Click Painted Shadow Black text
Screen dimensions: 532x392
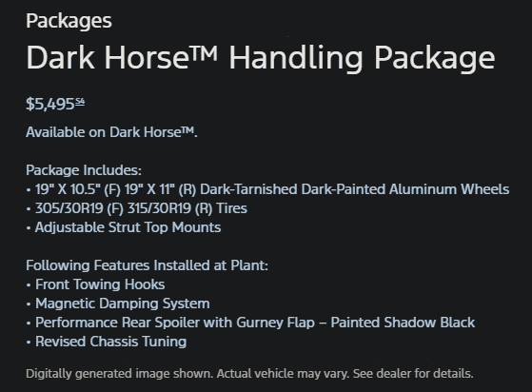point(403,323)
